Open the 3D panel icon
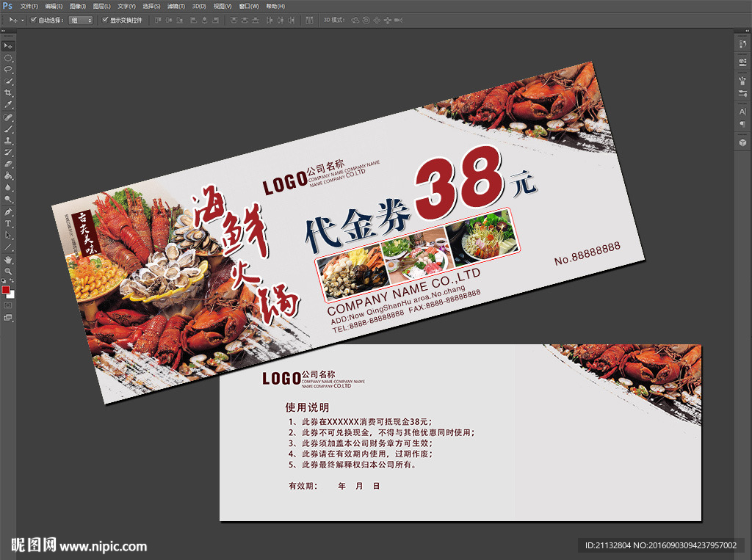752x560 pixels. 742,142
